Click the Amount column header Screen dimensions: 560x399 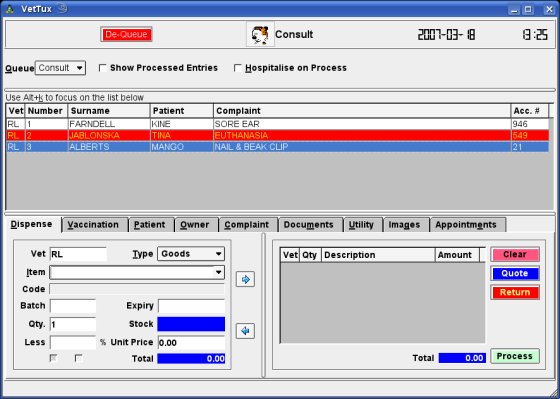pyautogui.click(x=457, y=255)
